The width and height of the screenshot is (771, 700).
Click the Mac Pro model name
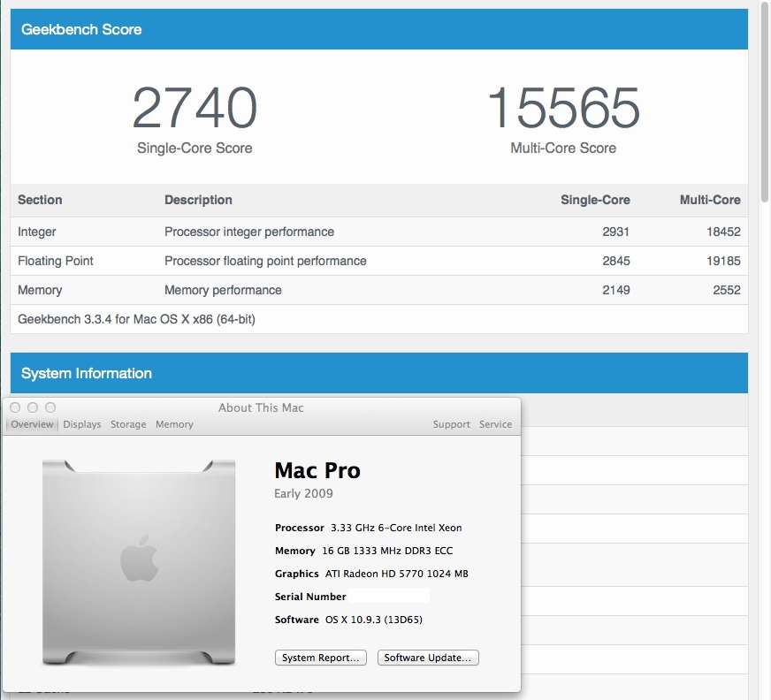click(x=317, y=470)
